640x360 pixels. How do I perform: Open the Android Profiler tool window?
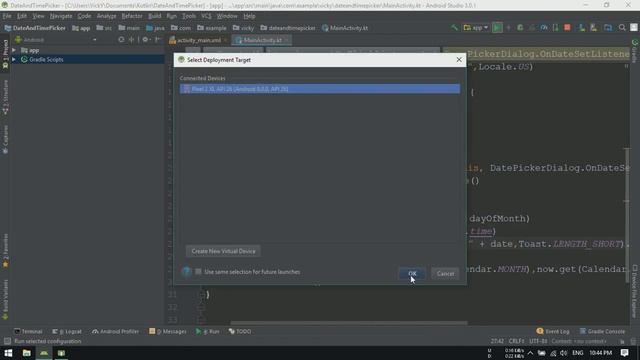click(x=116, y=331)
